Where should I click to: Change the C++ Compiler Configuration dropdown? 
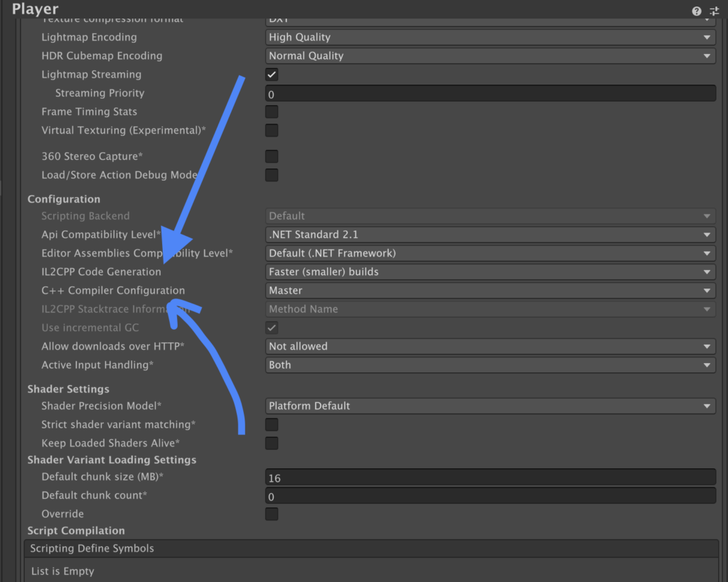click(x=490, y=290)
